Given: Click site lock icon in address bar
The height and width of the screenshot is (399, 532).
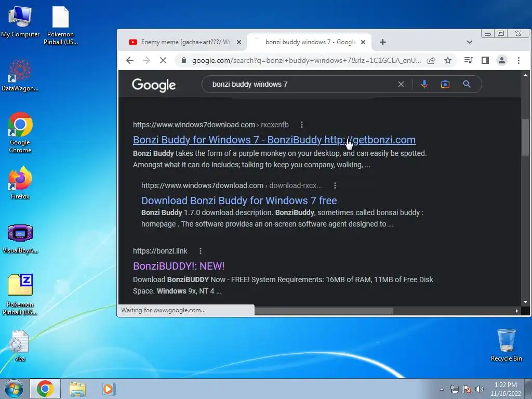Looking at the screenshot, I should coord(184,60).
